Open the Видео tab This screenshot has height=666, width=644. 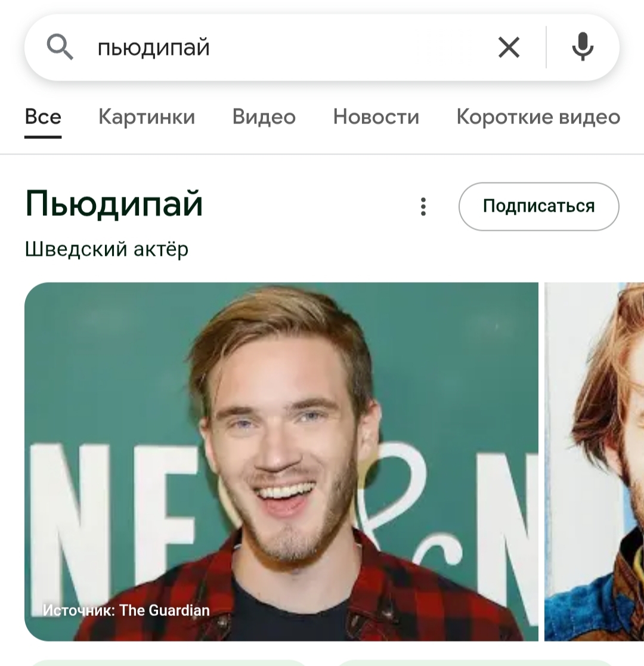coord(264,116)
